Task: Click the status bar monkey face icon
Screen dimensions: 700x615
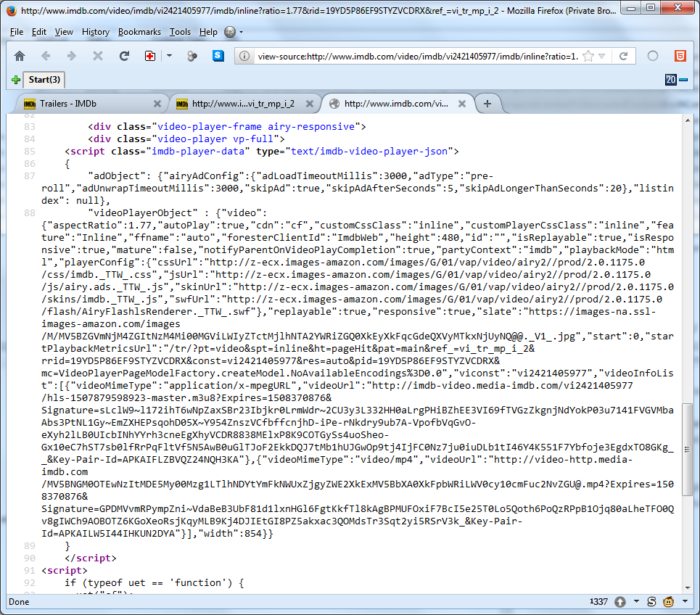Action: point(668,602)
